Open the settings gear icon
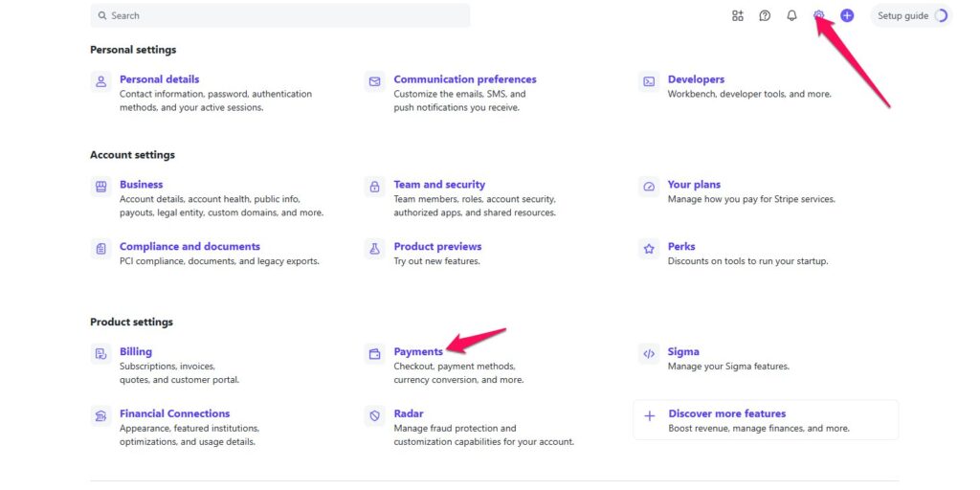This screenshot has width=980, height=490. (819, 15)
